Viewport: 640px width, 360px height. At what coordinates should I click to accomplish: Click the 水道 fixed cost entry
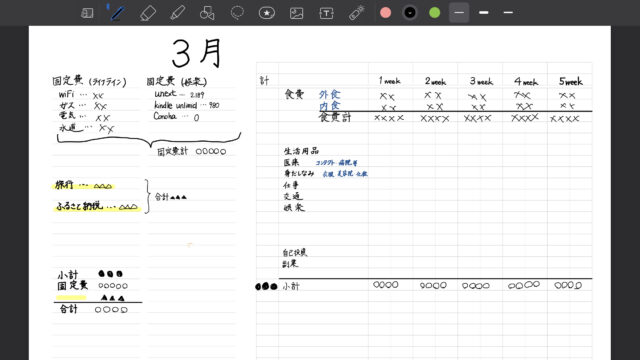87,129
